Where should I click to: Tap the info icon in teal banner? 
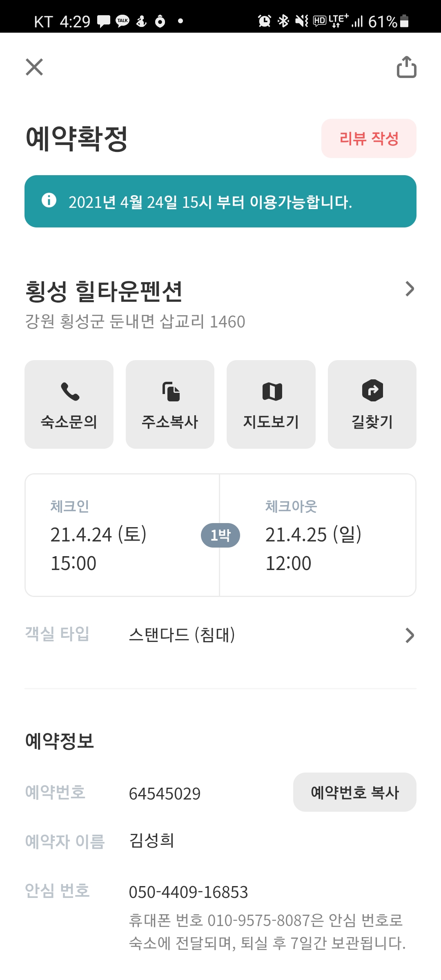pyautogui.click(x=49, y=200)
